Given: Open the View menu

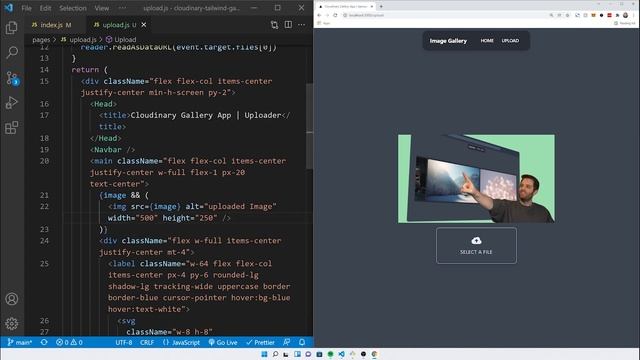Looking at the screenshot, I should pyautogui.click(x=102, y=8).
